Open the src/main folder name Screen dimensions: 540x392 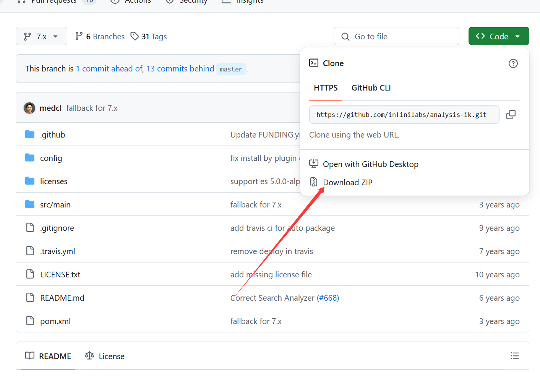(55, 205)
